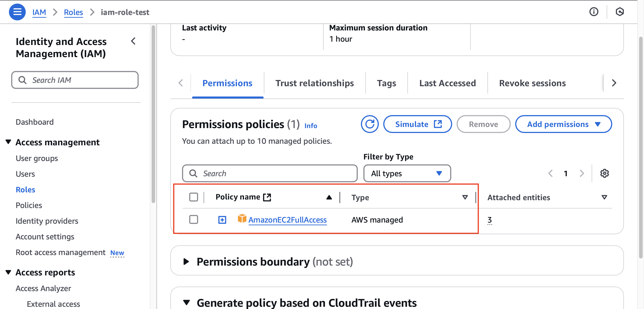Click the Search IAM magnifier icon

tap(23, 80)
